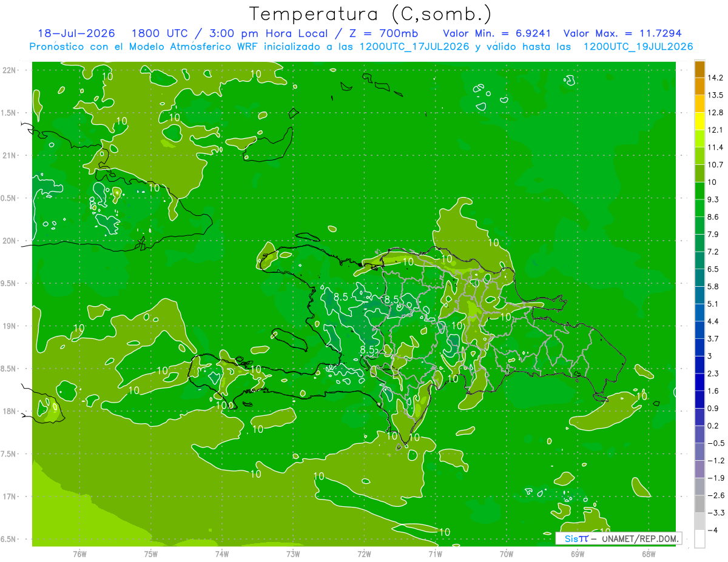Screen dimensions: 728x562
Task: Click the '-1.9' color scale label
Action: click(x=716, y=478)
